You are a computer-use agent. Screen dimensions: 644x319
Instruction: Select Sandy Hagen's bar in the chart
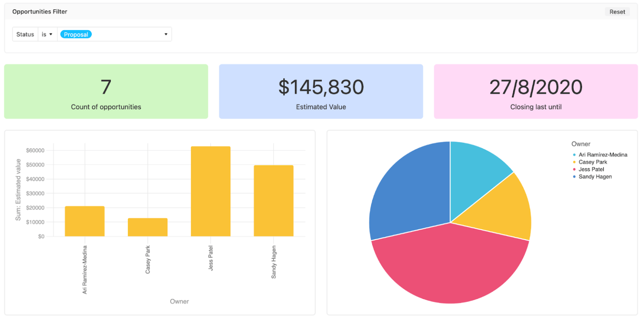273,201
